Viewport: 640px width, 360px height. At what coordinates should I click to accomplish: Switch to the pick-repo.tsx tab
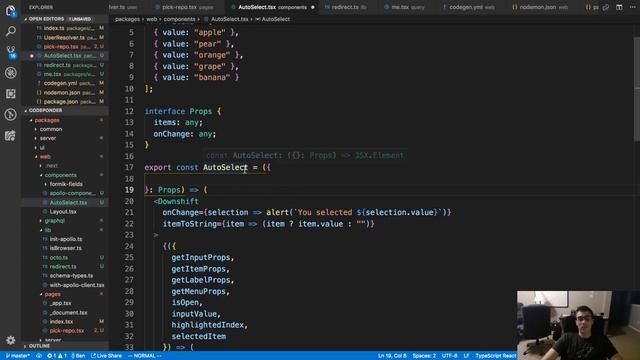pos(188,7)
